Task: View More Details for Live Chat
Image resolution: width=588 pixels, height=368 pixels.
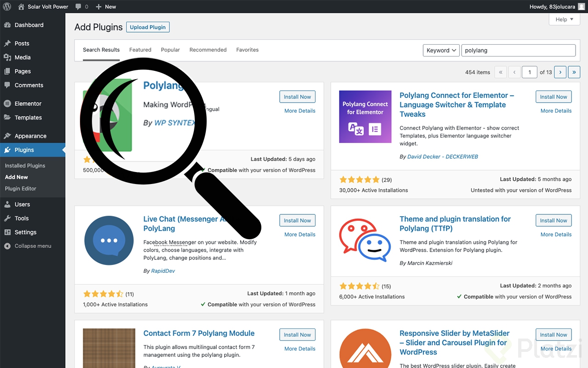Action: pos(300,235)
